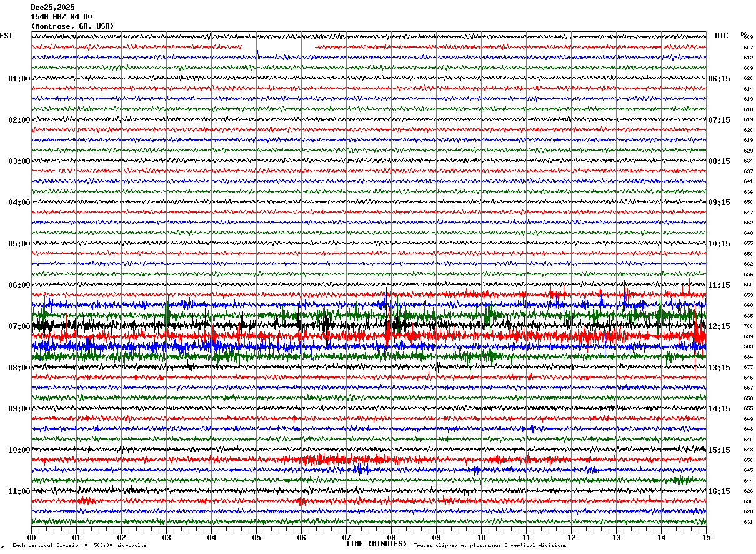The width and height of the screenshot is (756, 554).
Task: Click the 07:00 EST row label
Action: click(19, 326)
